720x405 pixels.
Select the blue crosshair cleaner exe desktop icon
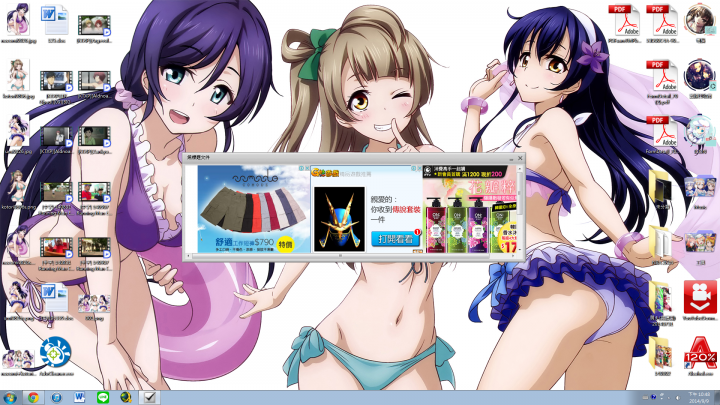[56, 356]
